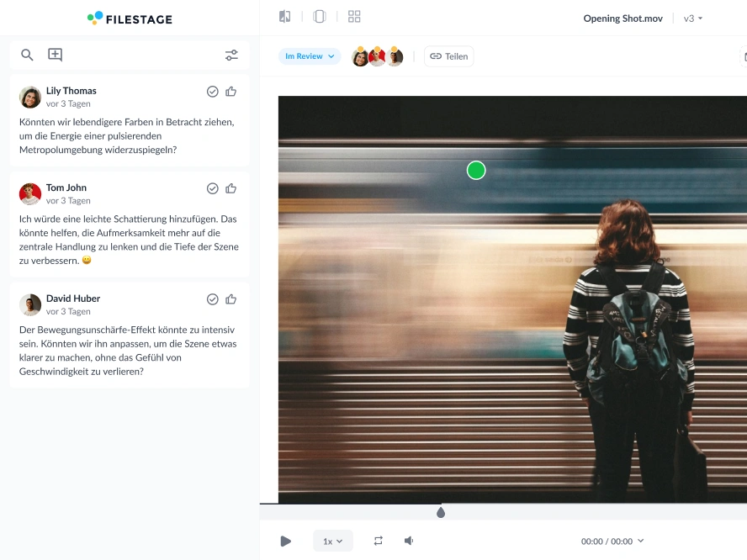Screen dimensions: 747x560
Task: Click the Teilen share button
Action: [449, 56]
